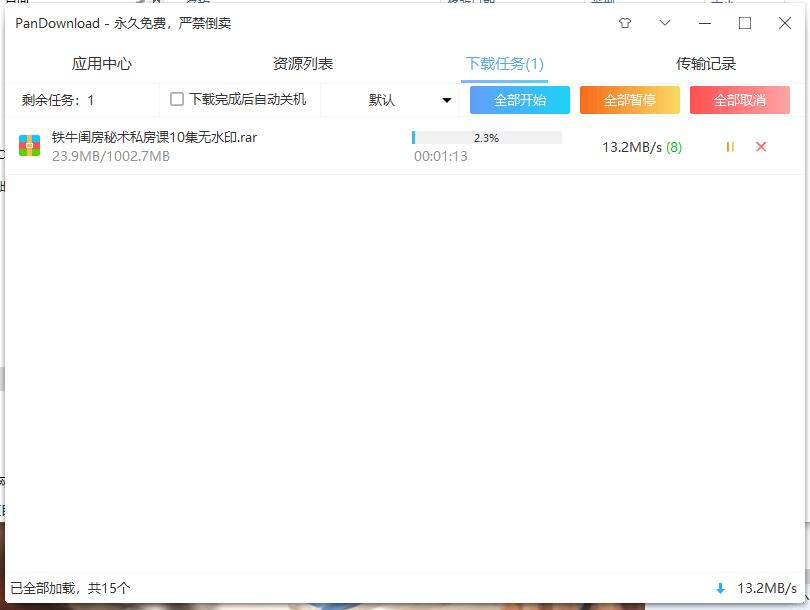
Task: Click the 全部开始 button
Action: (519, 99)
